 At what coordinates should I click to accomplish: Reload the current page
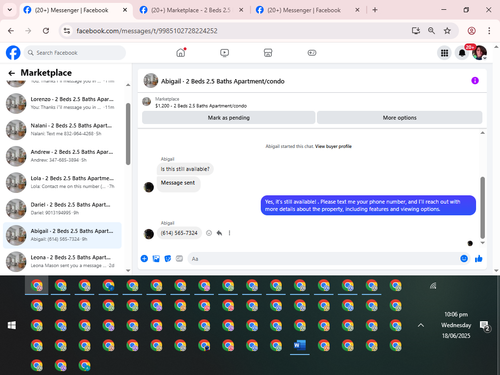46,31
